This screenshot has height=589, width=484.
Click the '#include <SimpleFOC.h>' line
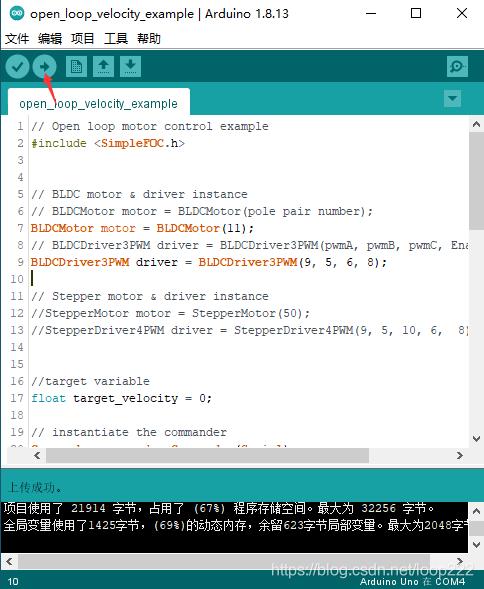click(108, 143)
